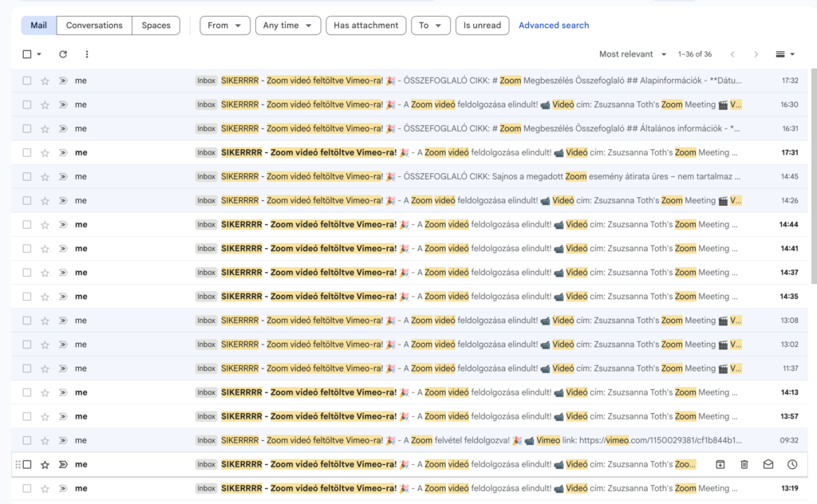Click the previous-page chevron icon
Viewport: 817px width, 504px height.
pos(732,53)
